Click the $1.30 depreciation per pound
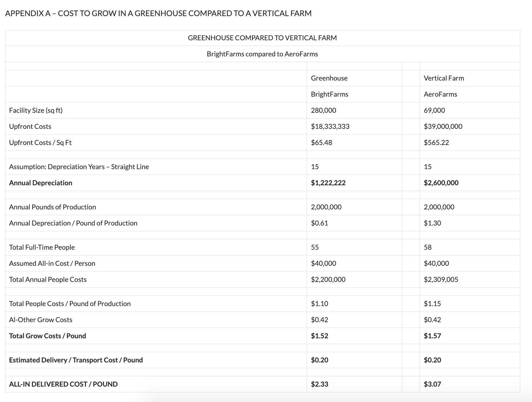This screenshot has width=532, height=402. click(432, 223)
